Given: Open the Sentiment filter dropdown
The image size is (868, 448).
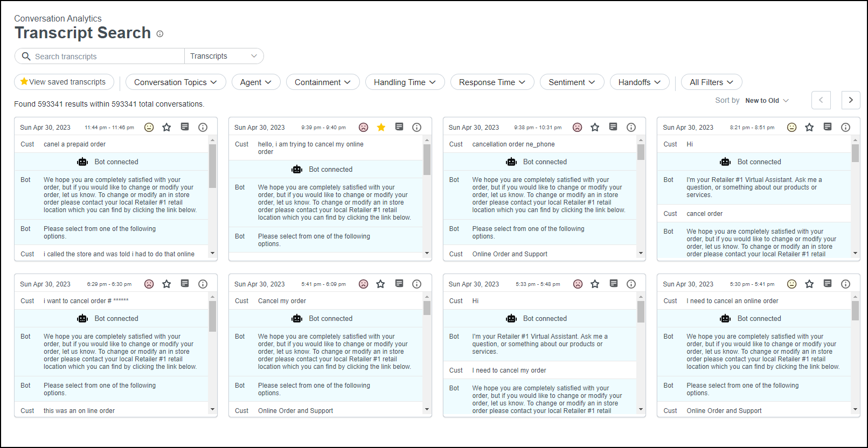Looking at the screenshot, I should point(572,82).
